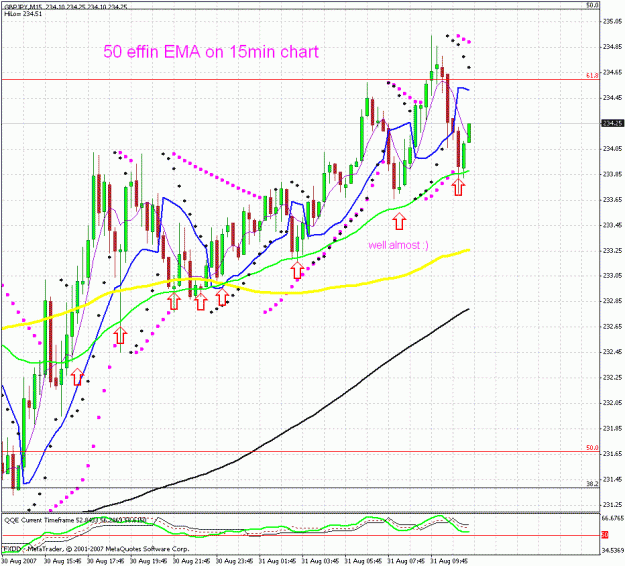Click the highlighted current price 234.25 label
This screenshot has height=566, width=625.
(x=612, y=124)
